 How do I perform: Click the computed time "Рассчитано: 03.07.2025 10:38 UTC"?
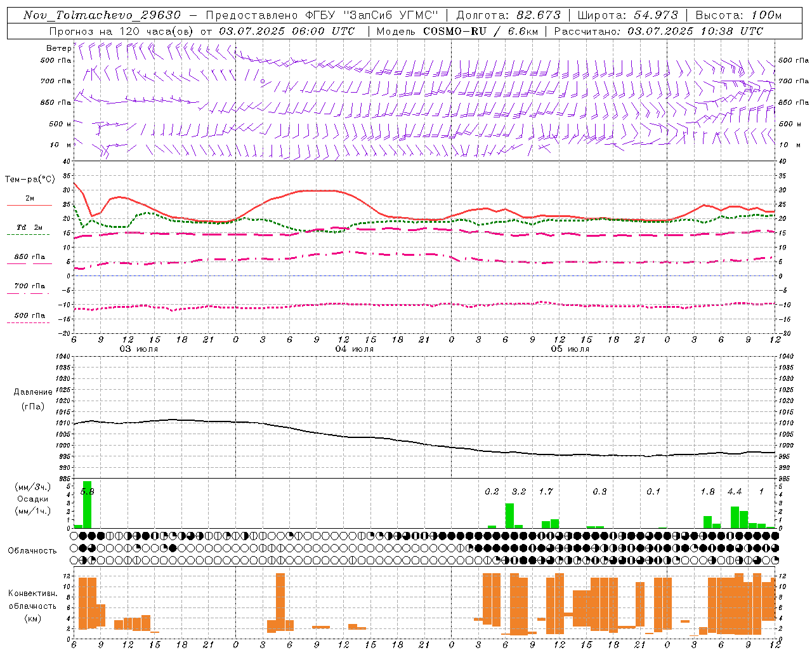click(x=658, y=31)
